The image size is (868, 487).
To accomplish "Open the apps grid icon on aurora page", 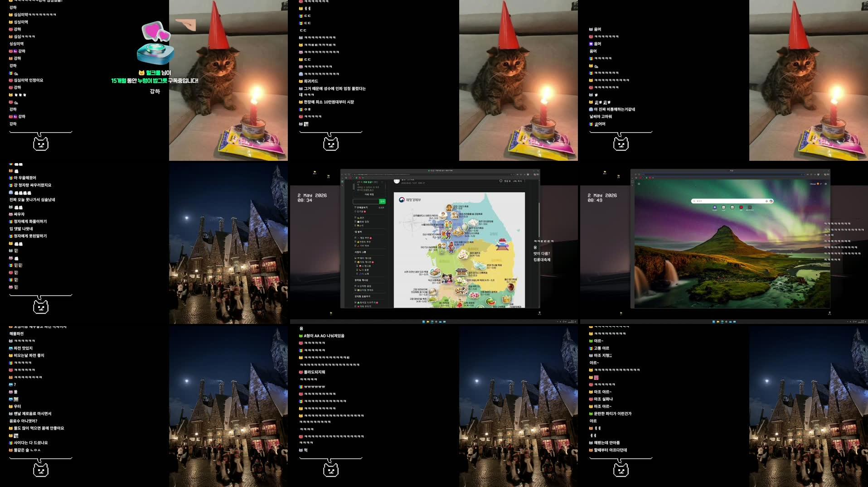I will click(639, 184).
